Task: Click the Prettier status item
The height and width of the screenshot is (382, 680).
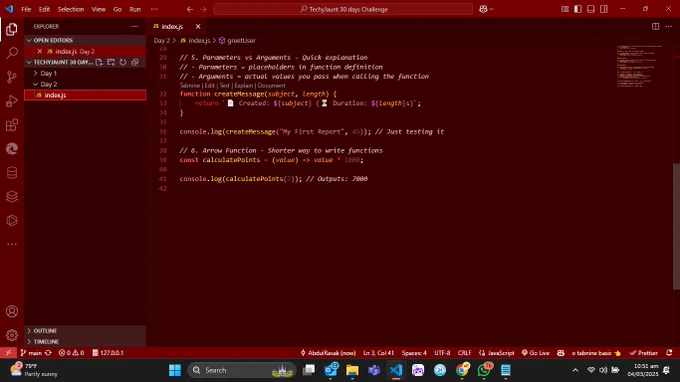Action: [644, 353]
